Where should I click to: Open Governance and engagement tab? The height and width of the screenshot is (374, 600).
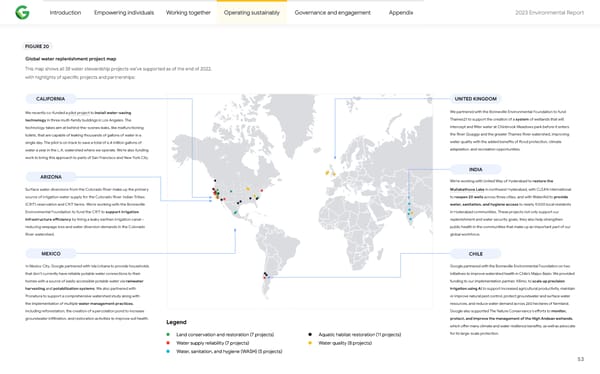pos(333,13)
